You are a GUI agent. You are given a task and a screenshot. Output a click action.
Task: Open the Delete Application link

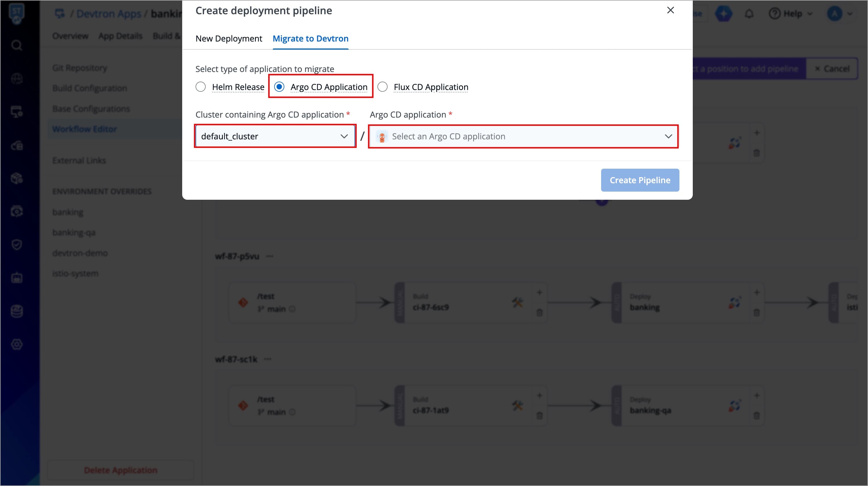coord(120,470)
